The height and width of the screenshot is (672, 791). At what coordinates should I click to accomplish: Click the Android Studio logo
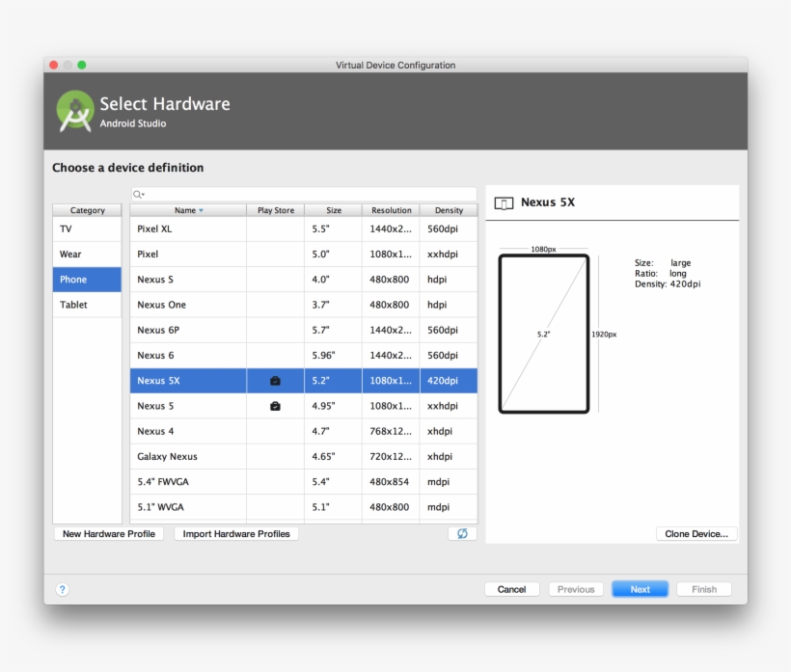coord(75,112)
